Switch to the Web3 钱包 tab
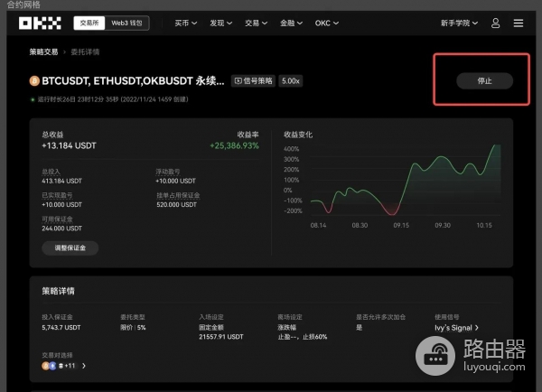The image size is (542, 392). [126, 23]
